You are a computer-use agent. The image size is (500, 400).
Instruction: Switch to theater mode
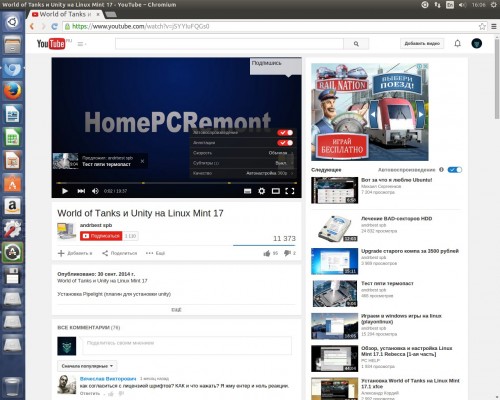[x=276, y=191]
